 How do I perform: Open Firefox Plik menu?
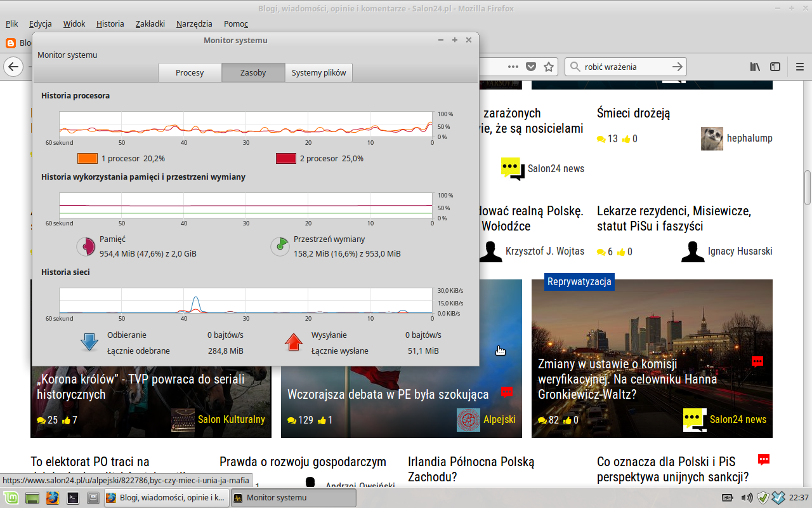pyautogui.click(x=11, y=23)
